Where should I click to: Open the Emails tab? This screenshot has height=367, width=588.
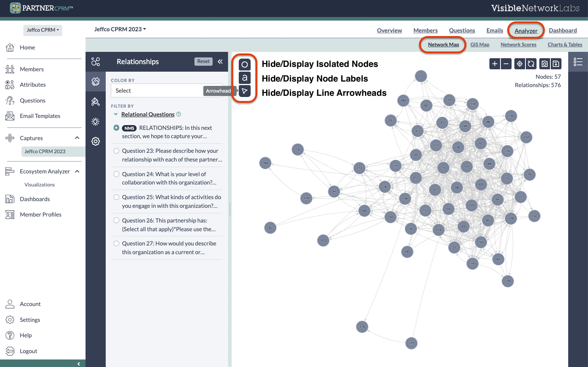(495, 30)
